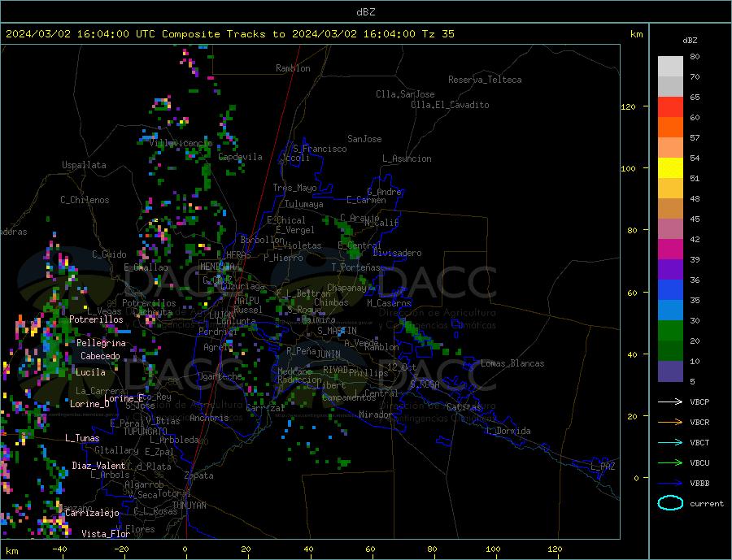Click the blue VBBB arrow in legend

(670, 483)
